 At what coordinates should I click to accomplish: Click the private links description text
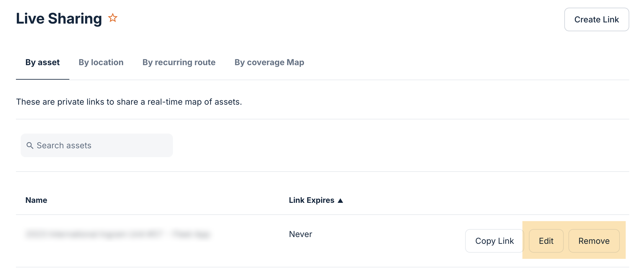(129, 102)
